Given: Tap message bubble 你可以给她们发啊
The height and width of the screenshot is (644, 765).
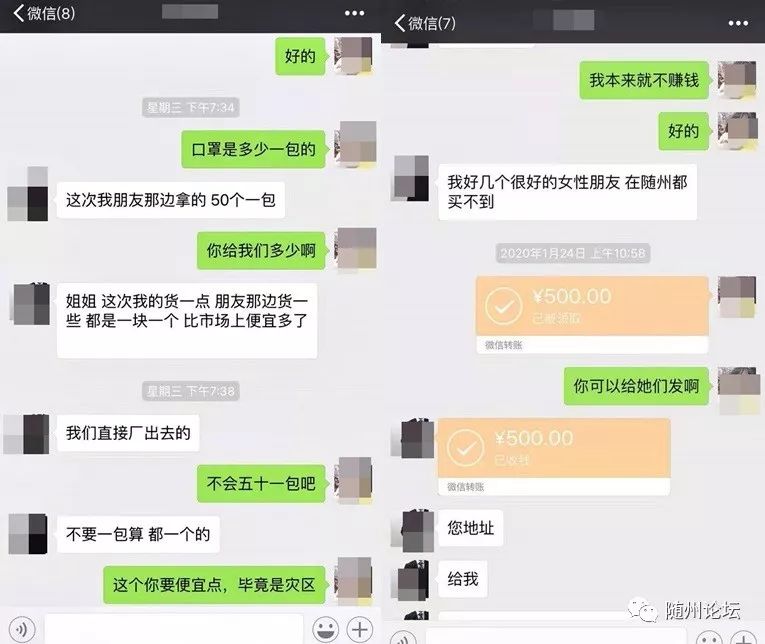Looking at the screenshot, I should [x=636, y=386].
